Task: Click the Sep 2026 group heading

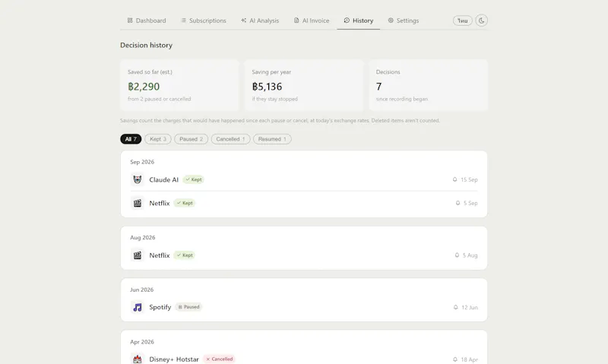Action: click(142, 162)
